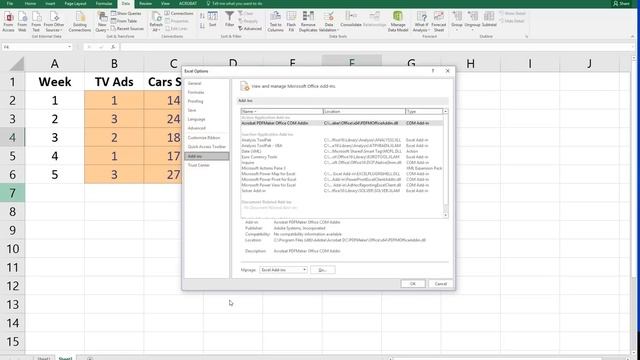Open Recent Sources in the ribbon

127,29
